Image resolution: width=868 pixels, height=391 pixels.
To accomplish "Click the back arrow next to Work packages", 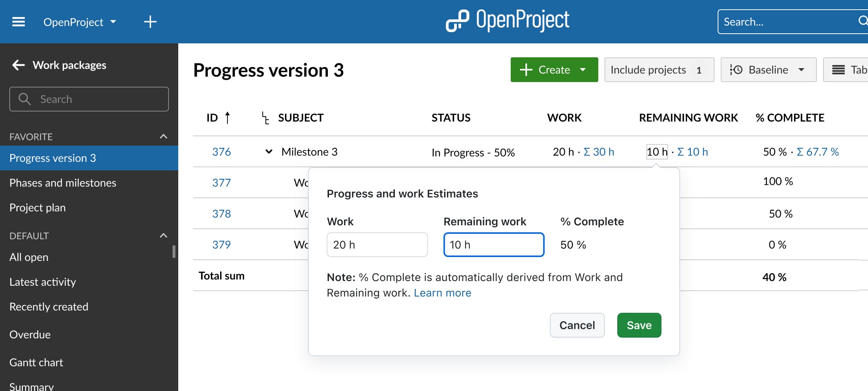I will point(18,65).
